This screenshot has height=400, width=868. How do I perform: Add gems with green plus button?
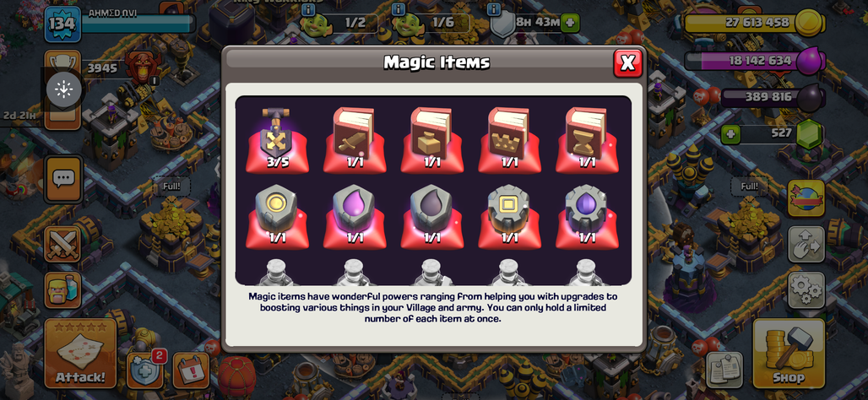[x=730, y=134]
